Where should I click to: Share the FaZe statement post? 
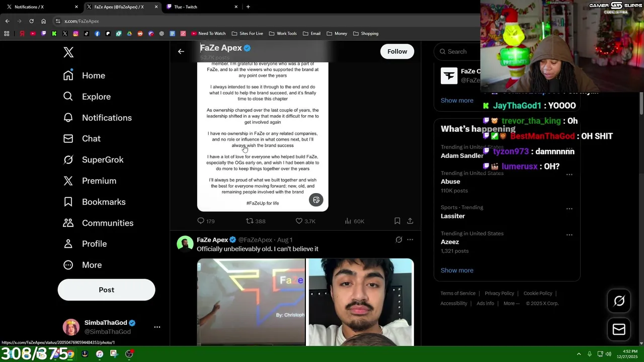click(x=410, y=221)
